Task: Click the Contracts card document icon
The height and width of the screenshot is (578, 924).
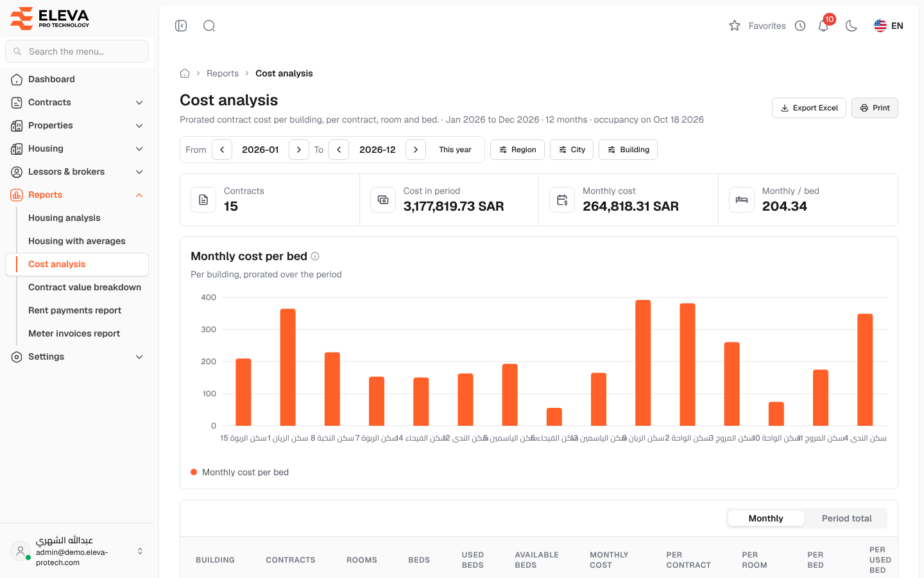Action: coord(203,200)
